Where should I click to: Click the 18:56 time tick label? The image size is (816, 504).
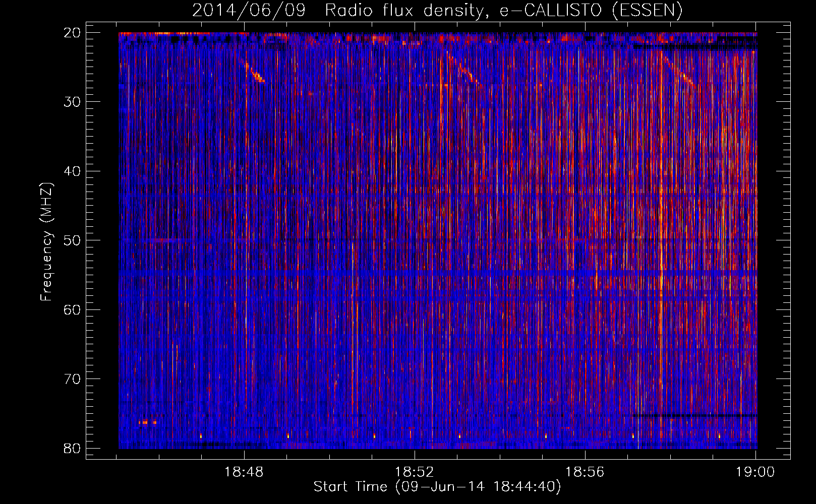(585, 472)
